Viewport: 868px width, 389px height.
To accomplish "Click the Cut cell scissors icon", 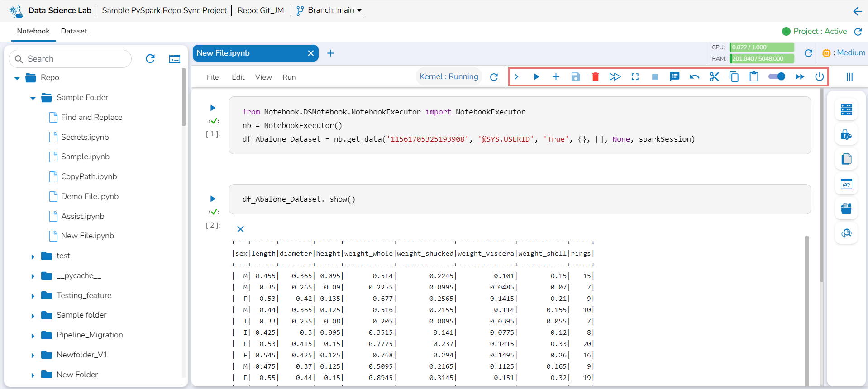I will click(714, 77).
